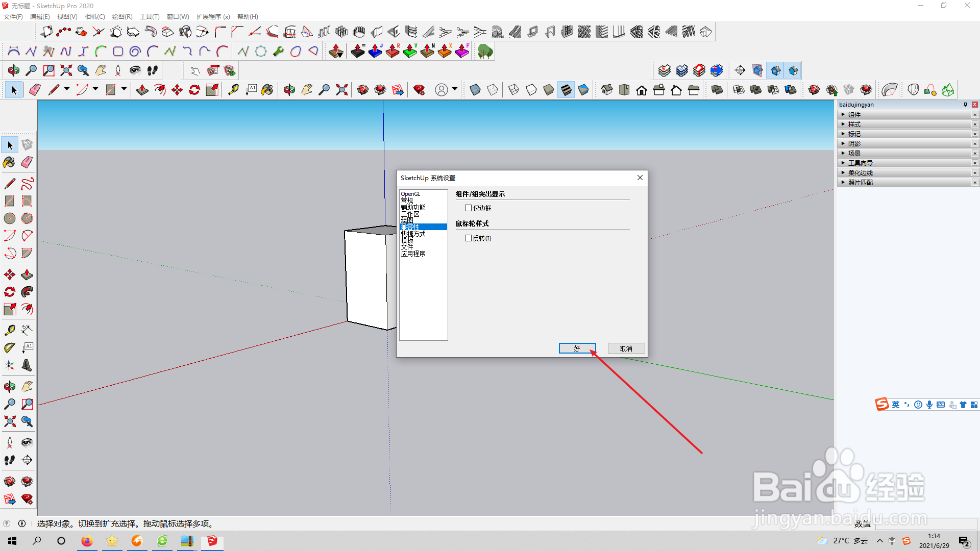
Task: Open the 扩展程序 menu
Action: 212,16
